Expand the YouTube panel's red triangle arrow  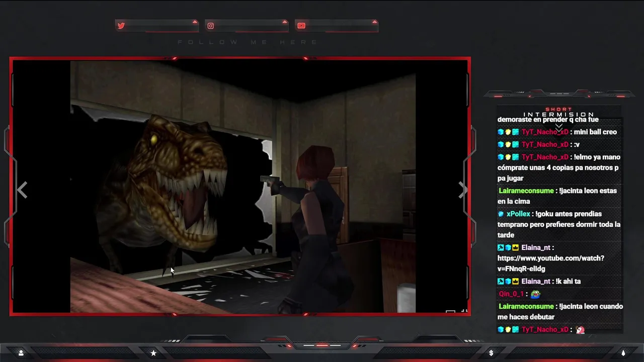[374, 22]
